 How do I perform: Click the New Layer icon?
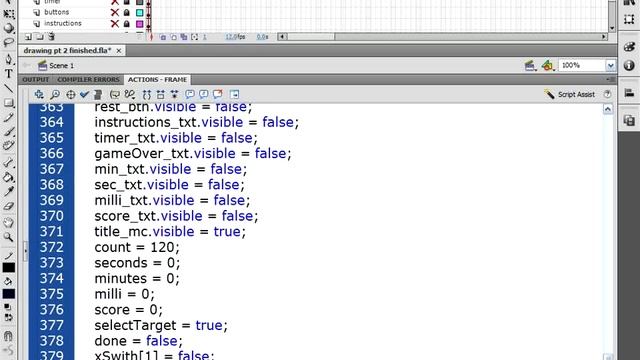click(28, 37)
